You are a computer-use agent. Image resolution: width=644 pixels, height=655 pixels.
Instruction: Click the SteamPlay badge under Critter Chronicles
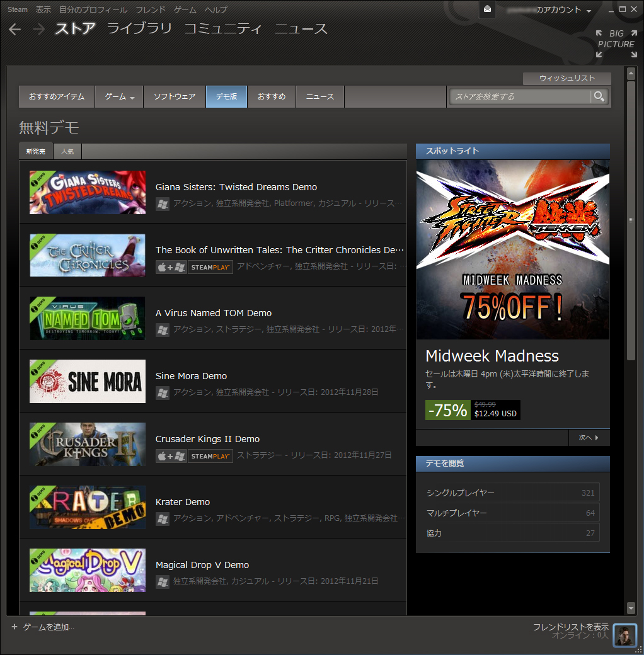pyautogui.click(x=210, y=267)
